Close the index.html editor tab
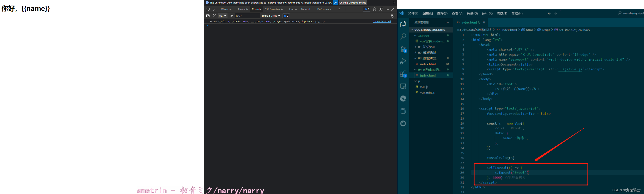Screen dimensions: 644x194 [484, 23]
